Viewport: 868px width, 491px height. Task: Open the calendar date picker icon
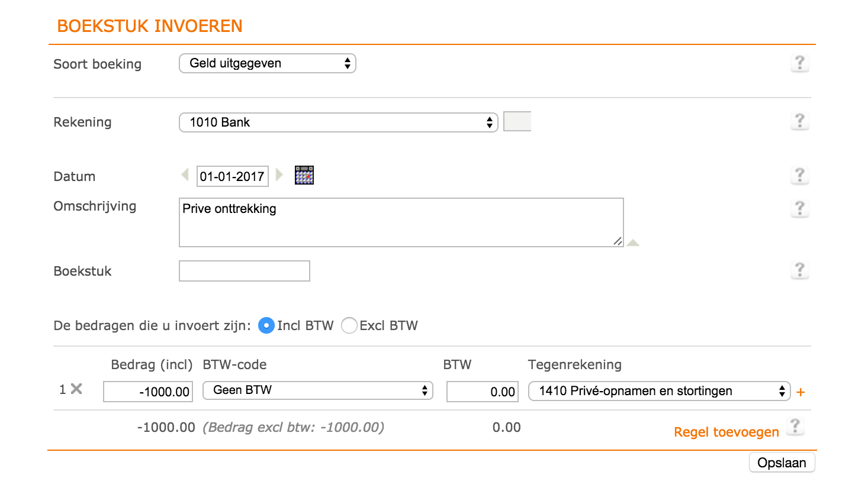(x=304, y=175)
